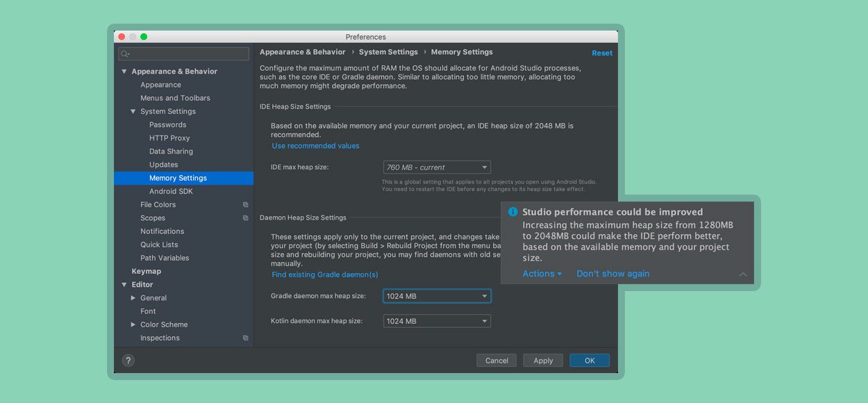Image resolution: width=868 pixels, height=403 pixels.
Task: Select Appearance in the settings tree
Action: pyautogui.click(x=160, y=85)
